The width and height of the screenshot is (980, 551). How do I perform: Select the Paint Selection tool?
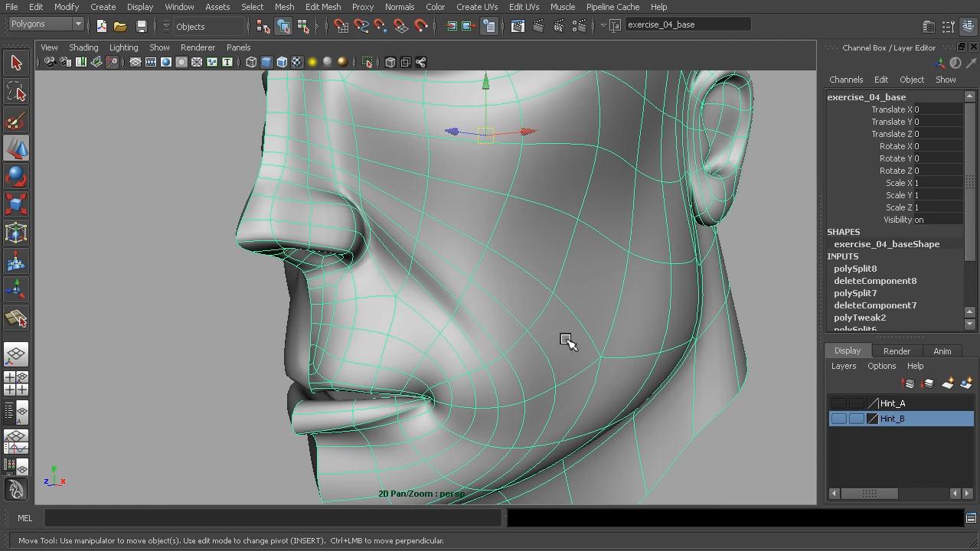pos(16,122)
